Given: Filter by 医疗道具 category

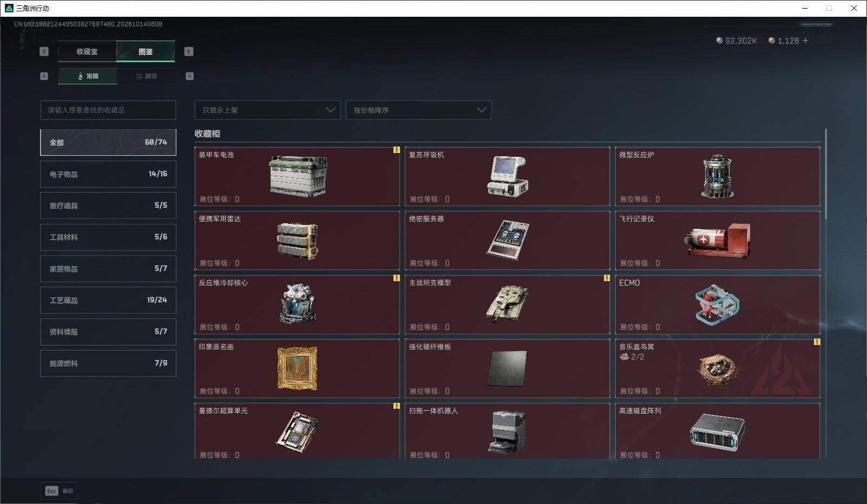Looking at the screenshot, I should click(108, 205).
